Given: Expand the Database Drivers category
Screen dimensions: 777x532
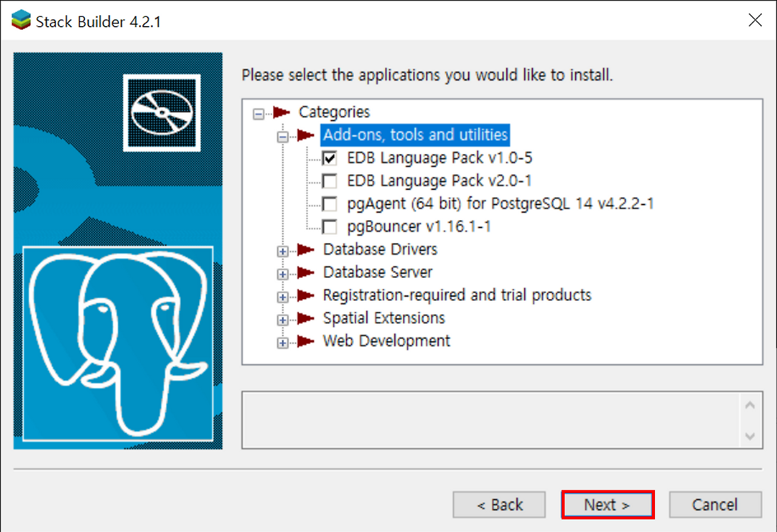Looking at the screenshot, I should click(x=282, y=251).
